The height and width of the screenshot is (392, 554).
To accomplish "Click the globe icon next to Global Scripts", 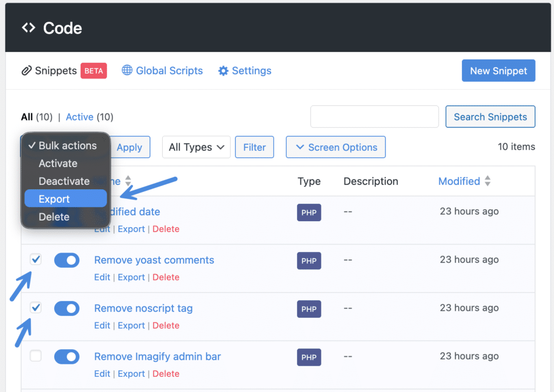I will pos(127,70).
